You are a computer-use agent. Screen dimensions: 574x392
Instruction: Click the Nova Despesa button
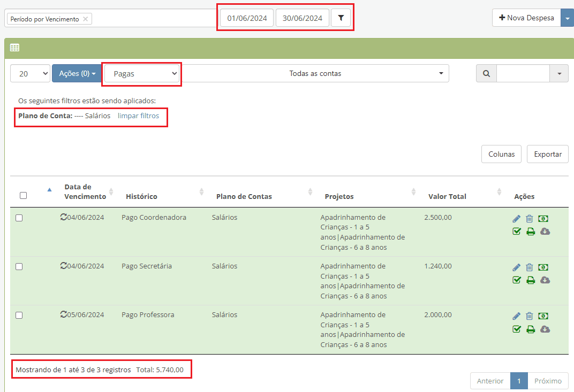tap(526, 18)
